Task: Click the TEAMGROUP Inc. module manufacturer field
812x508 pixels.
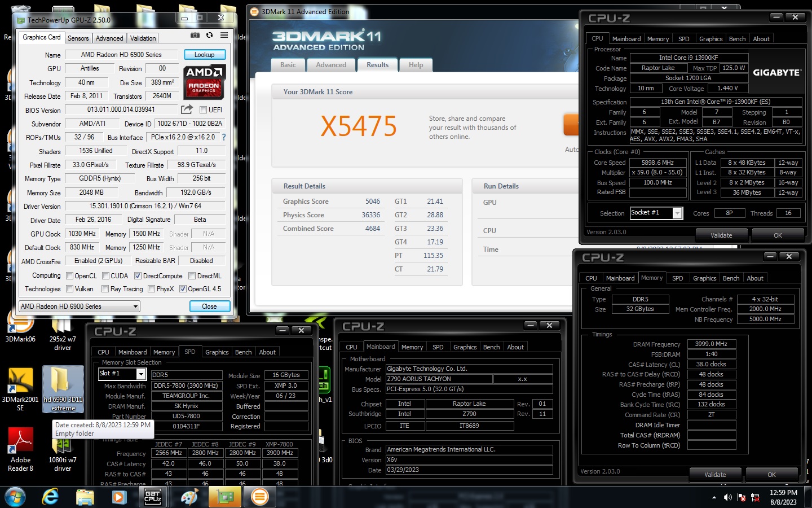Action: coord(186,396)
